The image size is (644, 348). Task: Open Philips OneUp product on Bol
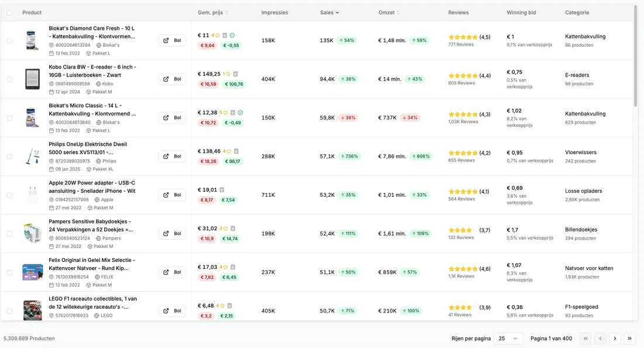pos(172,156)
